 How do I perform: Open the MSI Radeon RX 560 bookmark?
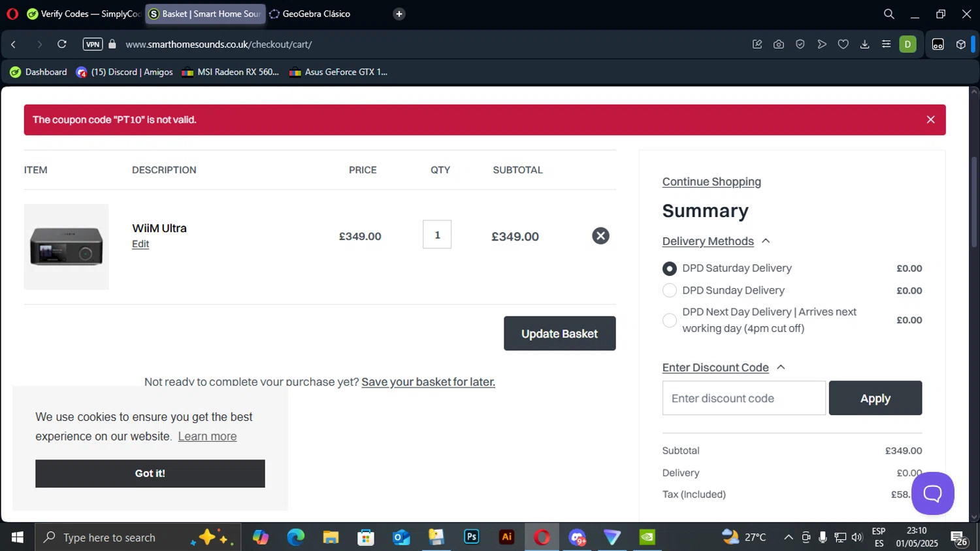pos(231,72)
